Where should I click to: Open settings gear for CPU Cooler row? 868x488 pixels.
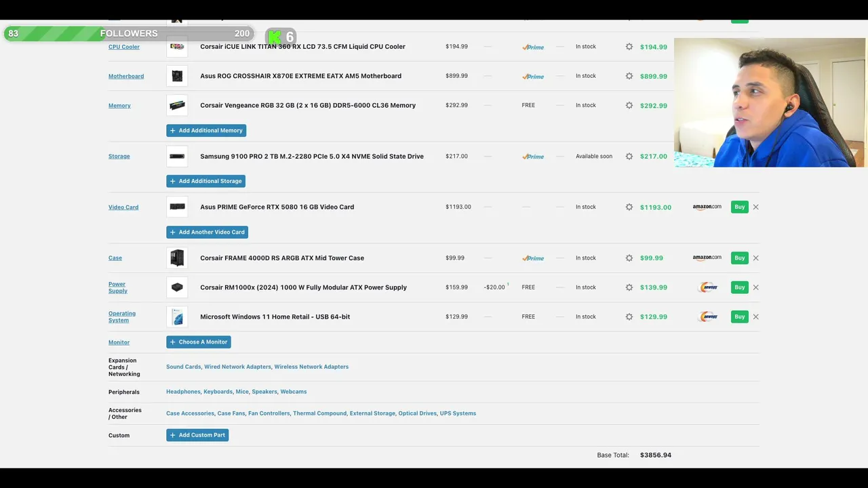pyautogui.click(x=629, y=47)
